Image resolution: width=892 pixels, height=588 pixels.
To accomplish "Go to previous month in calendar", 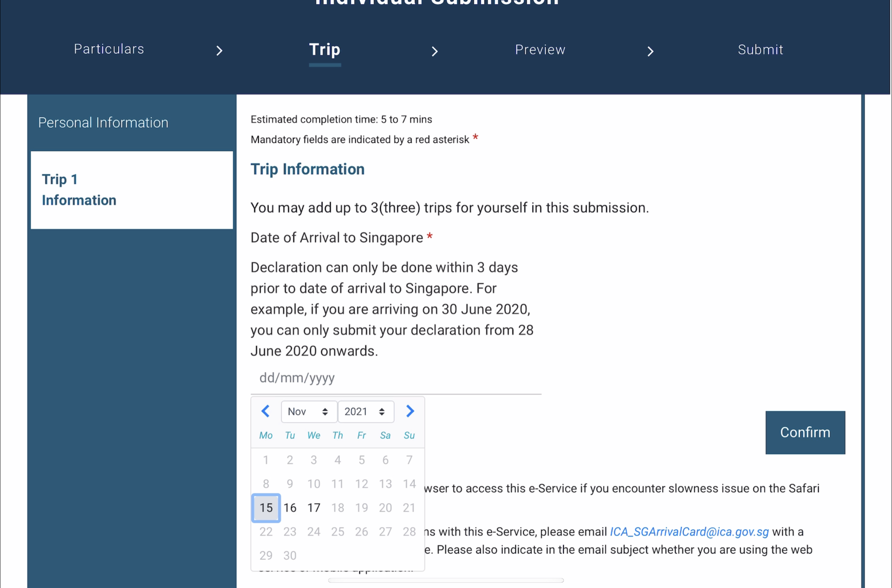I will tap(266, 411).
